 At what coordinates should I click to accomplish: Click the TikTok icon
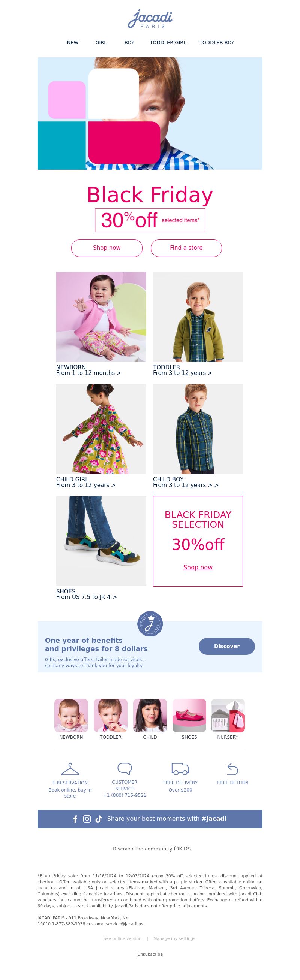click(x=99, y=819)
